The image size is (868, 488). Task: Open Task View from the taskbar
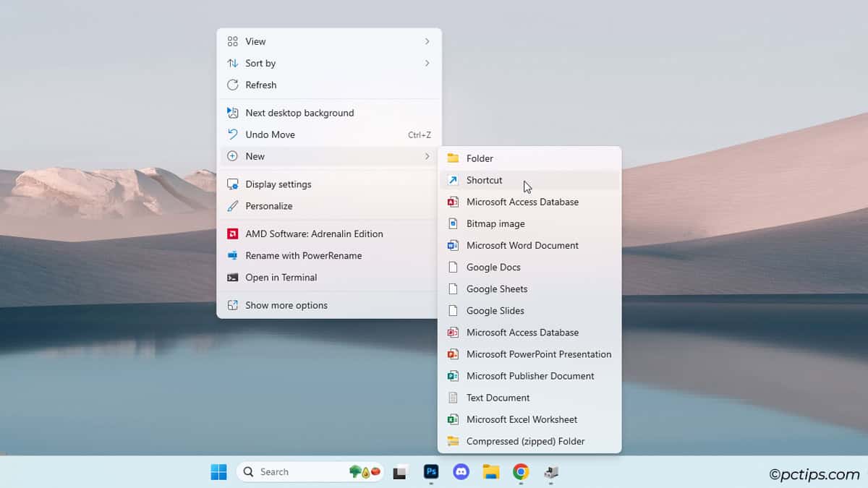point(400,472)
